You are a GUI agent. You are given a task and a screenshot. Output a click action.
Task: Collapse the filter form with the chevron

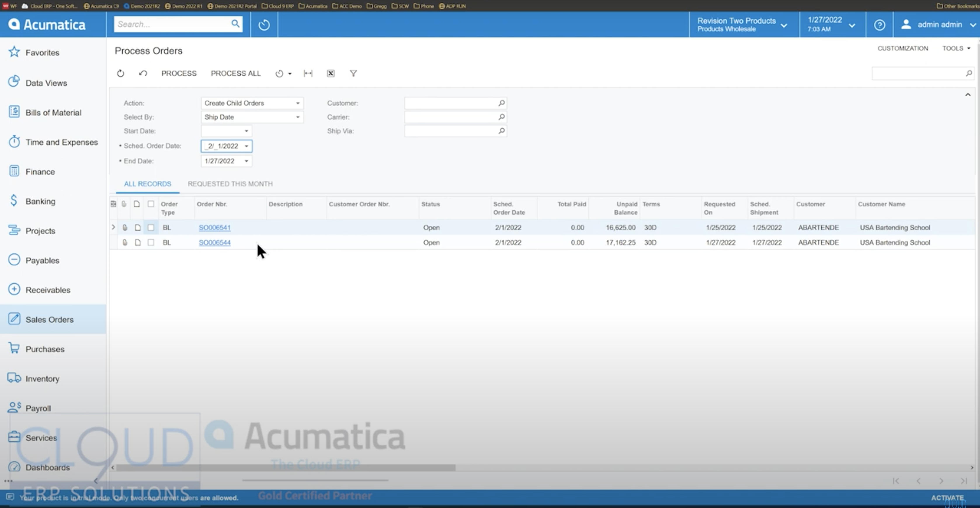point(968,94)
